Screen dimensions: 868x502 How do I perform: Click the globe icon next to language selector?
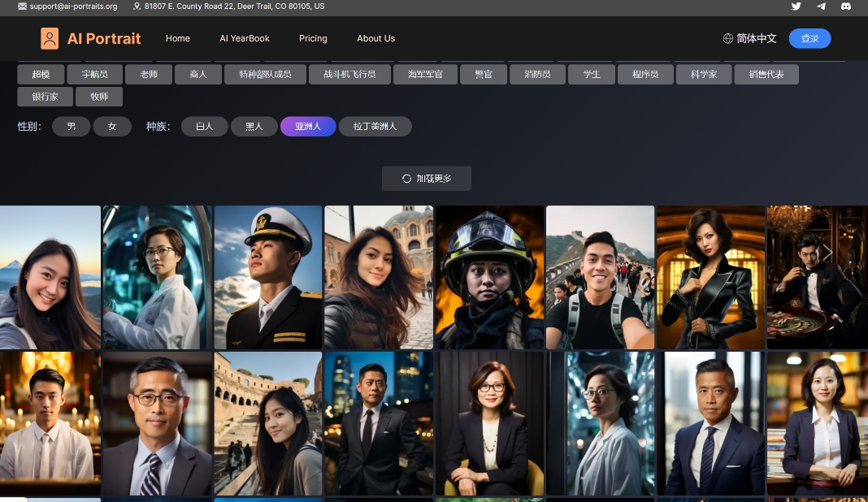728,37
